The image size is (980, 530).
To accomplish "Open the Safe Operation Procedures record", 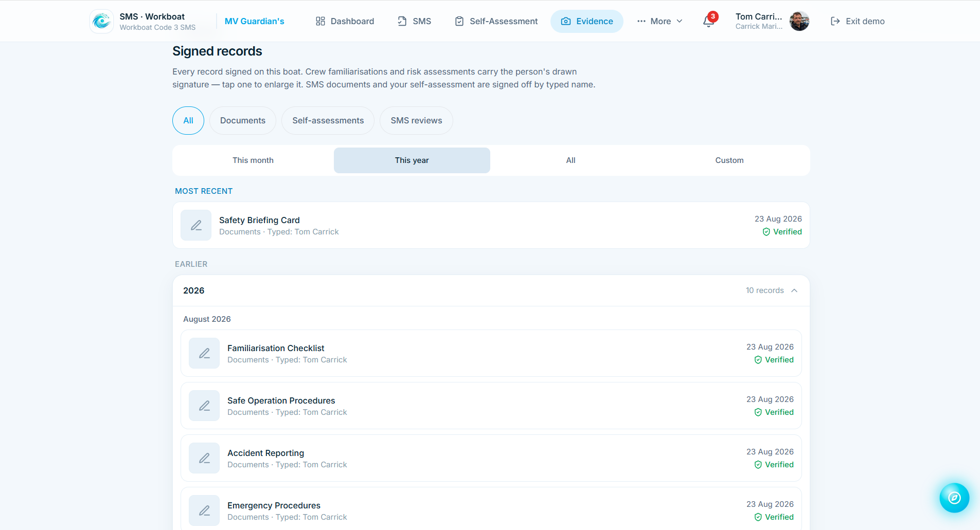I will (491, 406).
